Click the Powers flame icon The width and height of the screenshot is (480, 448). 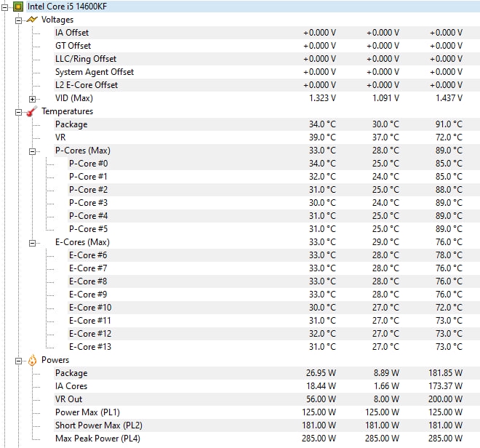32,361
